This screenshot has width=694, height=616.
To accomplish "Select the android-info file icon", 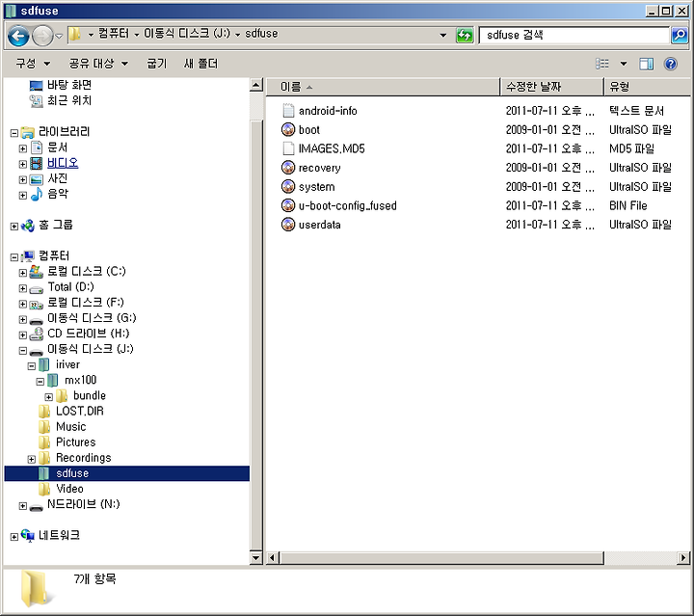I will [288, 111].
